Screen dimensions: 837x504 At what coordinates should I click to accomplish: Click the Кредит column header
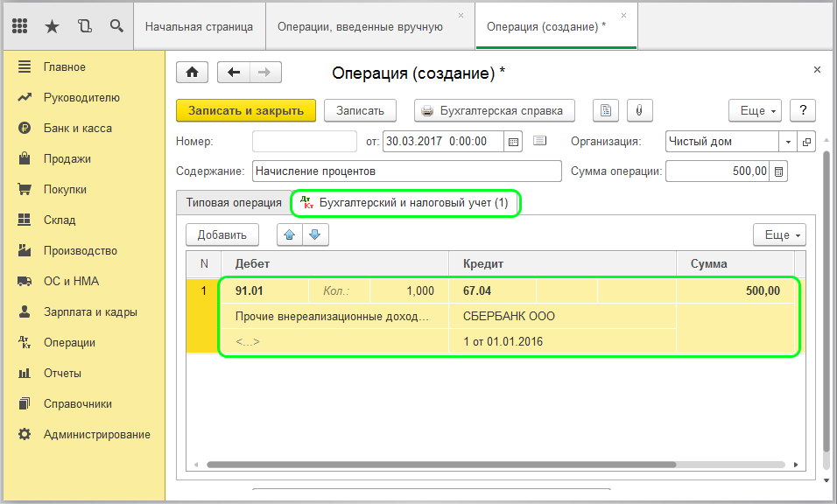click(x=563, y=263)
